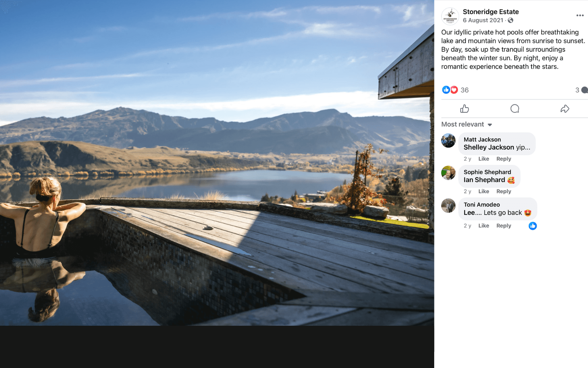This screenshot has height=368, width=588.
Task: Click the public globe audience icon
Action: pos(510,20)
